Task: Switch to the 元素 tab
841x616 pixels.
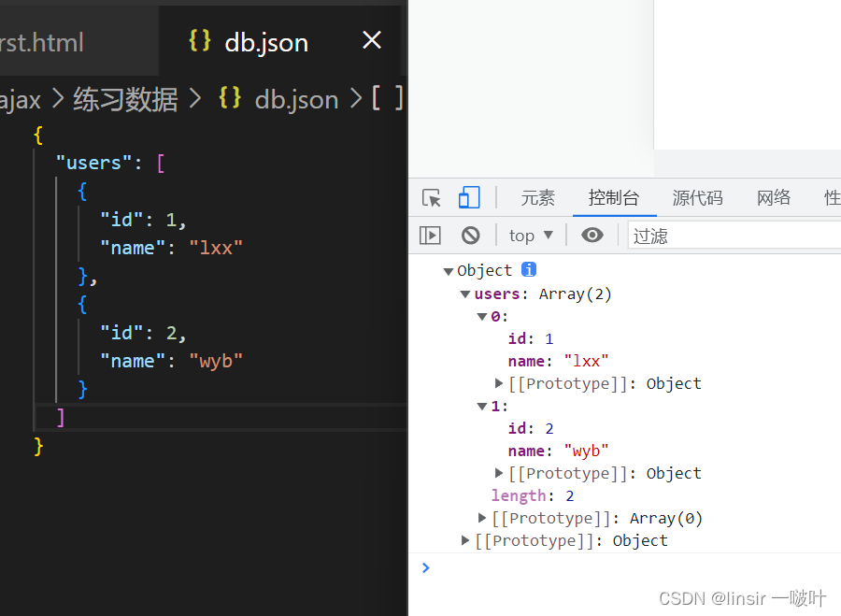Action: 537,197
